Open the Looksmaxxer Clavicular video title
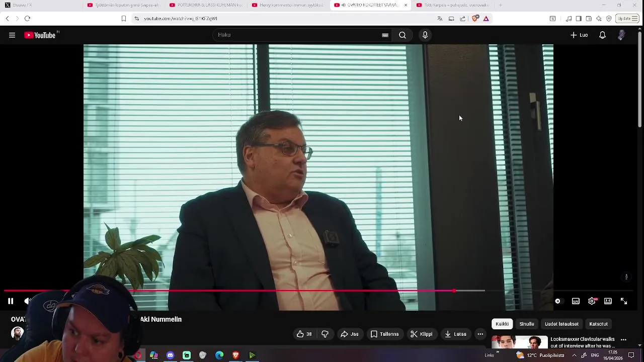644x362 pixels. tap(583, 342)
